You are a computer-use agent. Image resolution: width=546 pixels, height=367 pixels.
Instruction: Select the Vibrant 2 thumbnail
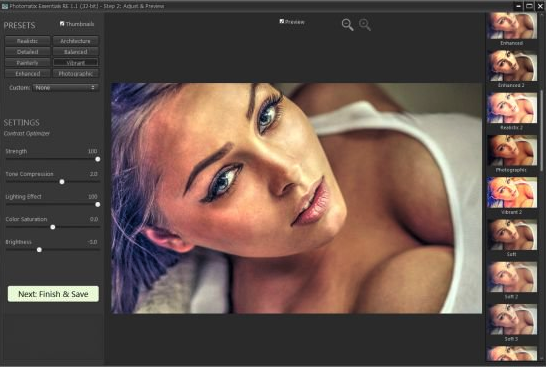512,192
